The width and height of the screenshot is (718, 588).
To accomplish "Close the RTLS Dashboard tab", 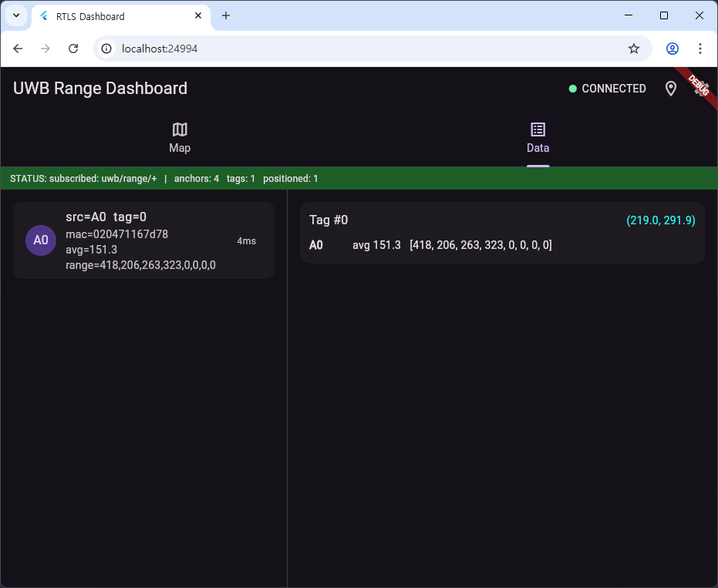I will pos(197,15).
